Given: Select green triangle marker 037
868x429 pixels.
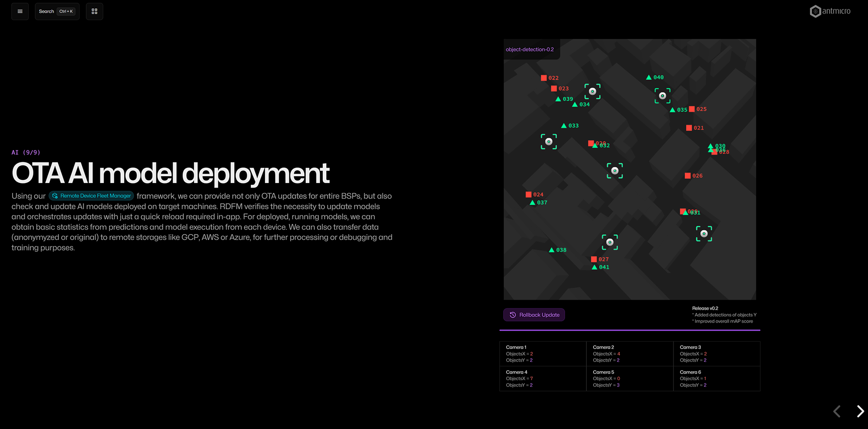Looking at the screenshot, I should [x=533, y=203].
